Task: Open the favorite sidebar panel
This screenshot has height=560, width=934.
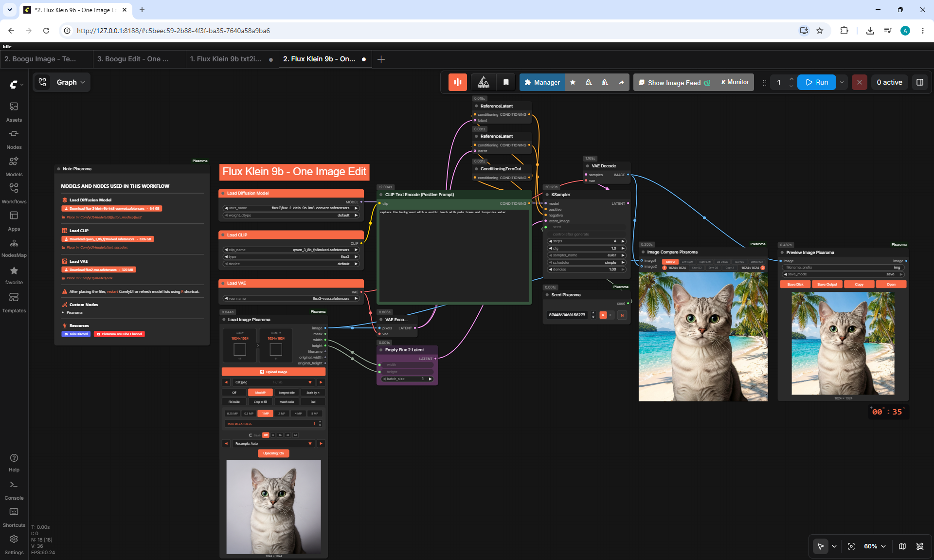Action: tap(14, 275)
